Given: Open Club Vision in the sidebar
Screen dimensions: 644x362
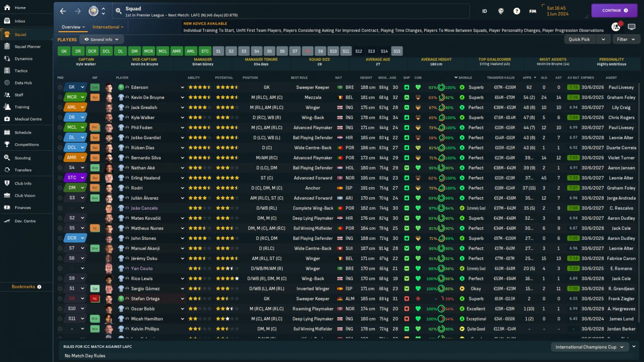Looking at the screenshot, I should pos(27,196).
